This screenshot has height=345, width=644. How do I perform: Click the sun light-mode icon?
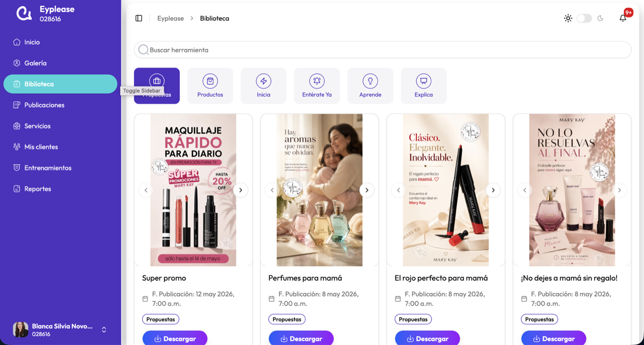pos(568,18)
